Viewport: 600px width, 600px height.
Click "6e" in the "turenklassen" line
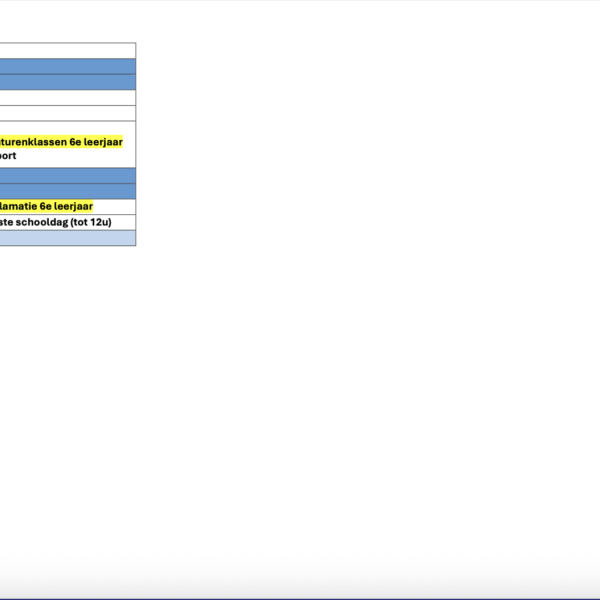tap(73, 142)
